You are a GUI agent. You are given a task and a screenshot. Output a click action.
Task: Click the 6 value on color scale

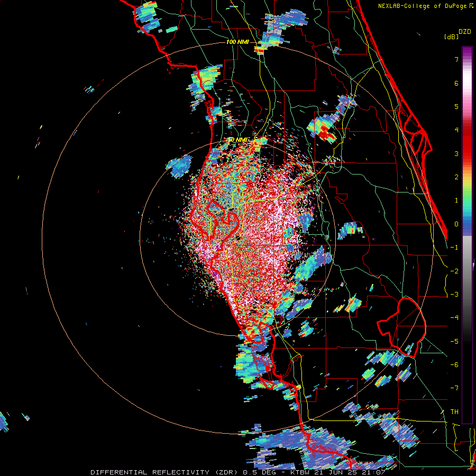[456, 83]
